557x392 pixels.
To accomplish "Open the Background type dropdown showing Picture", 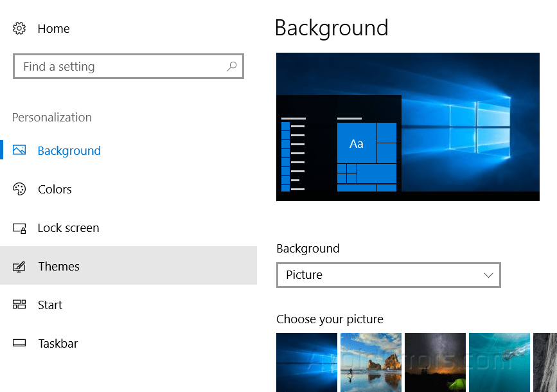I will [x=388, y=275].
